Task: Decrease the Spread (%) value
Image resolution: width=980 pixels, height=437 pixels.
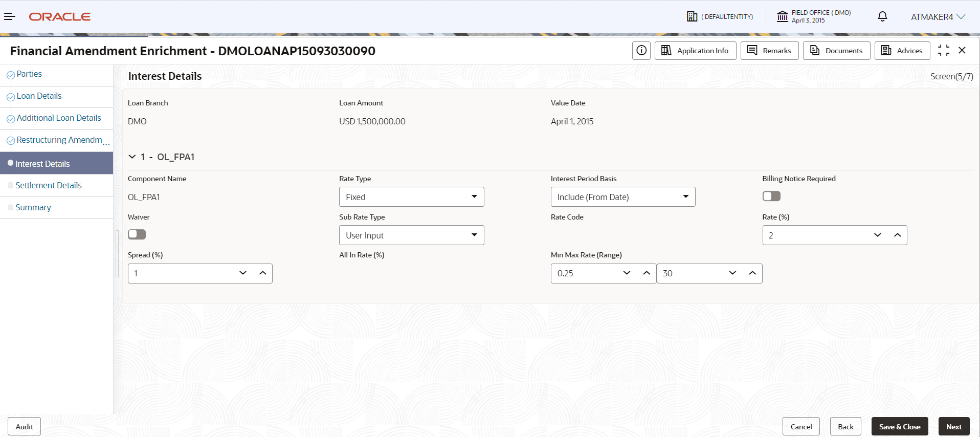Action: [x=243, y=273]
